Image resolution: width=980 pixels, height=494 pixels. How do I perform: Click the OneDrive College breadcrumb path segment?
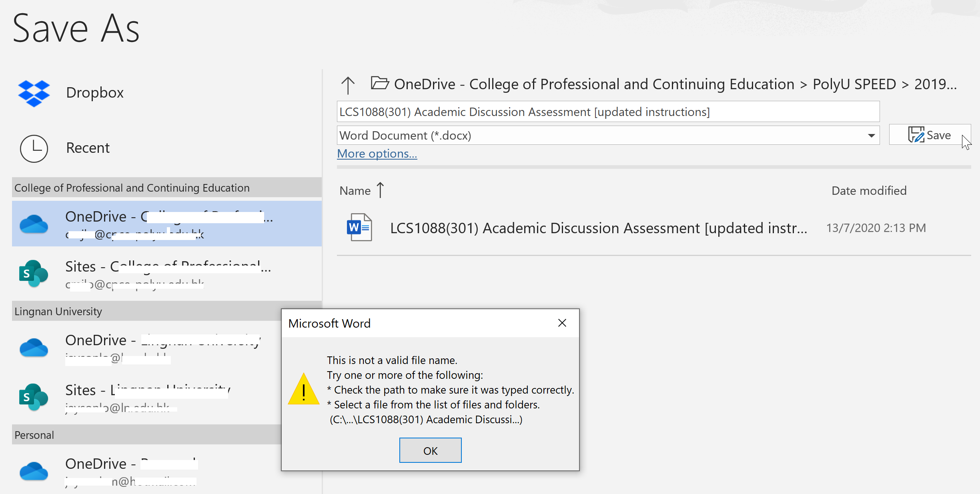[x=594, y=84]
